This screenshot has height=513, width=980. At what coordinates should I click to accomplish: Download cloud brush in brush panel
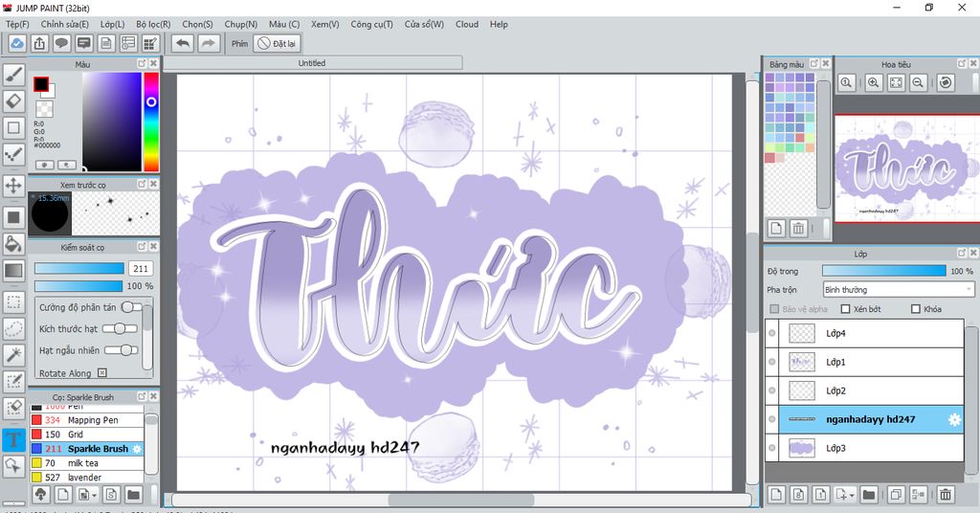click(x=40, y=495)
